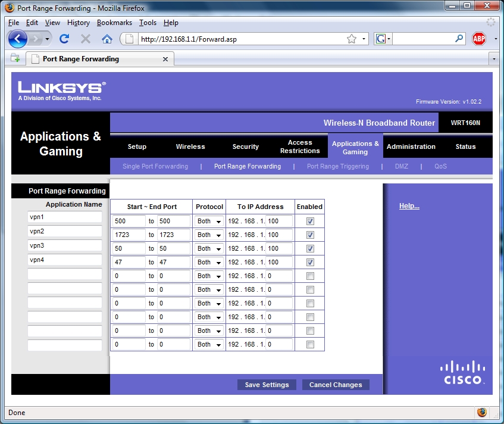Image resolution: width=504 pixels, height=424 pixels.
Task: Uncheck Enabled for the vpn2 row
Action: [310, 235]
